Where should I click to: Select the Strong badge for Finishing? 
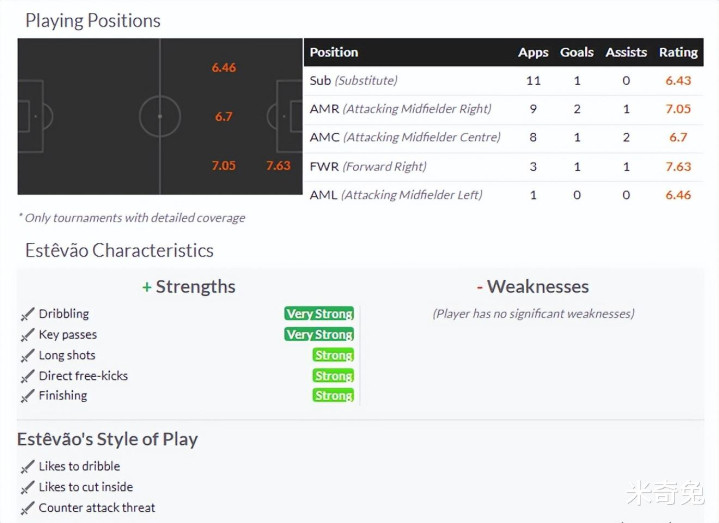pos(333,396)
